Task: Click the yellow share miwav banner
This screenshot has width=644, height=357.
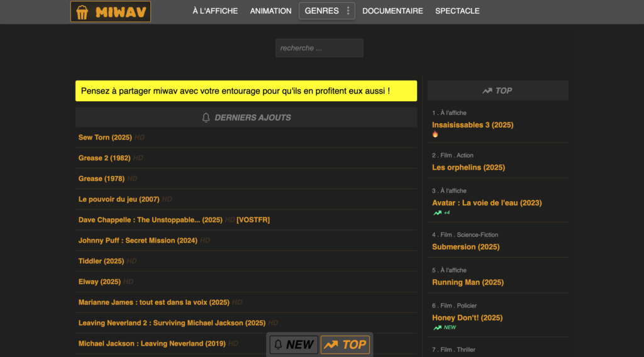Action: pyautogui.click(x=246, y=91)
